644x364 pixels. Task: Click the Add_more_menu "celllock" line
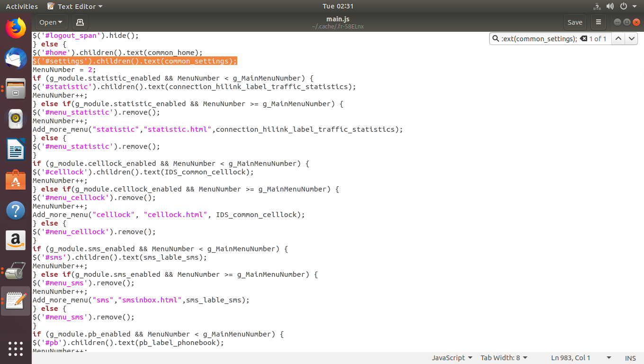[x=169, y=215]
